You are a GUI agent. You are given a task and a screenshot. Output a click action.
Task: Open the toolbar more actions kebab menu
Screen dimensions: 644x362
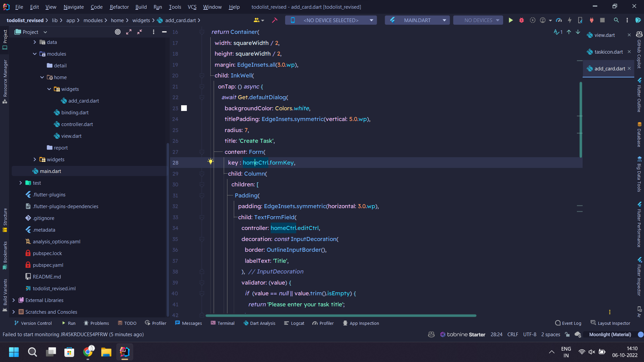click(x=627, y=20)
